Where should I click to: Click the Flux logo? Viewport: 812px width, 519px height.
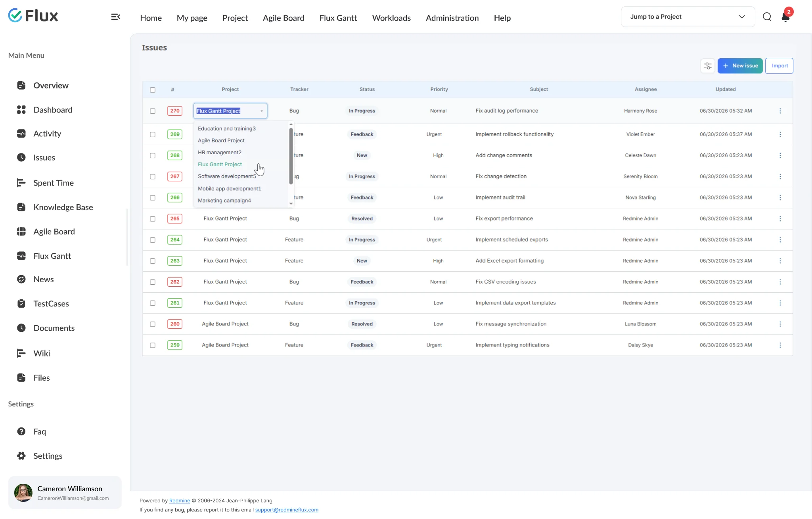coord(33,15)
